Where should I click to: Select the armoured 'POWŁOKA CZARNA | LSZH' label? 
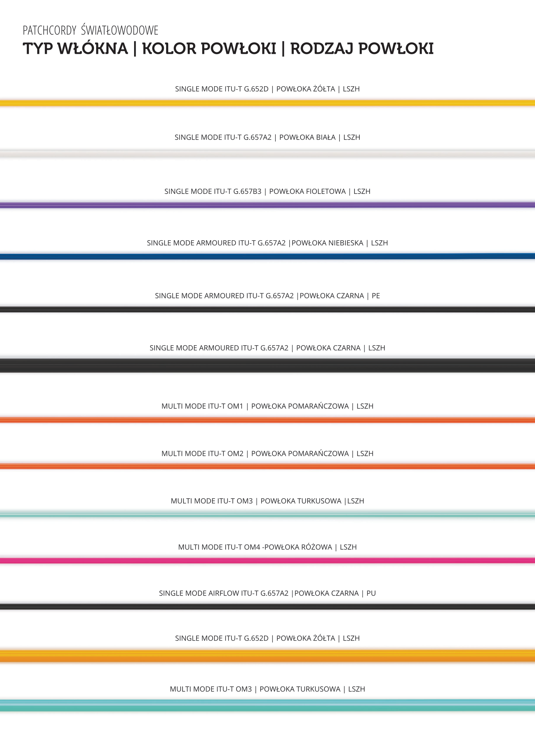(267, 348)
